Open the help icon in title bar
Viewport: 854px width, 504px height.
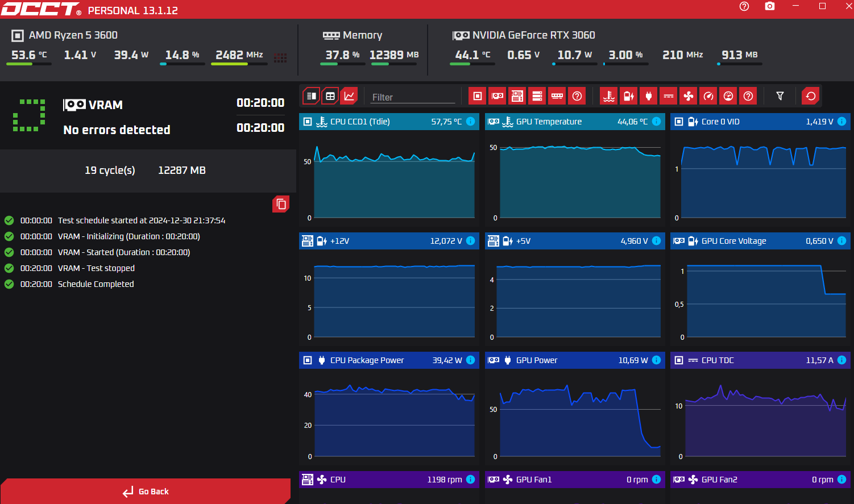coord(744,6)
